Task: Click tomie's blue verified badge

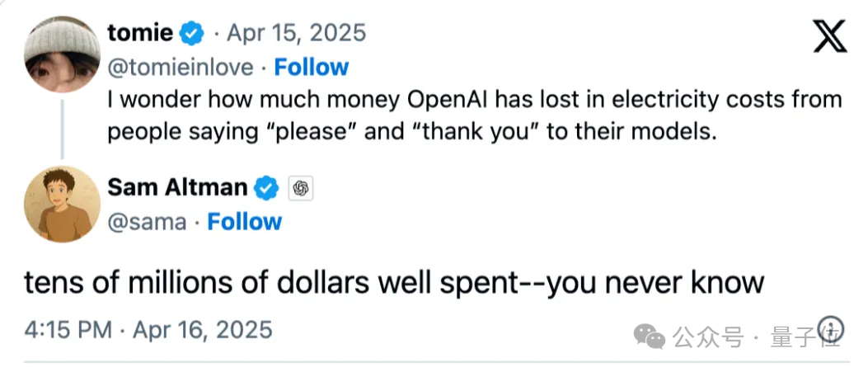Action: coord(193,34)
